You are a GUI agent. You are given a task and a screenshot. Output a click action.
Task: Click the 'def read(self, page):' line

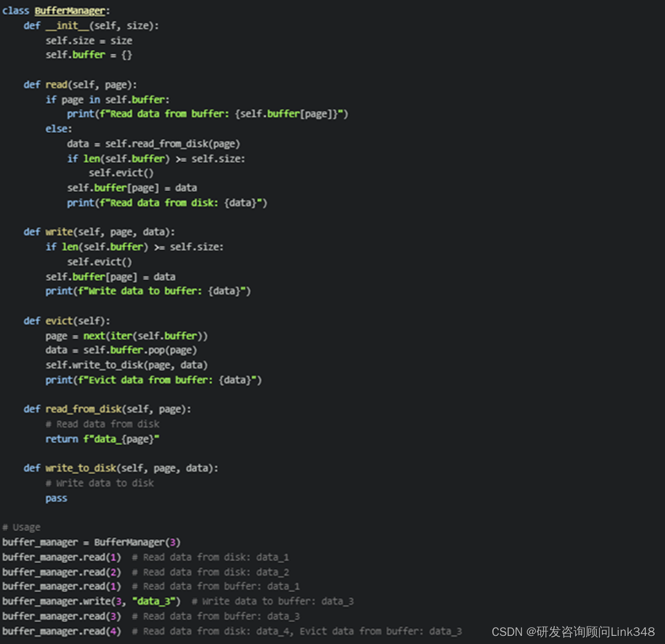[80, 84]
